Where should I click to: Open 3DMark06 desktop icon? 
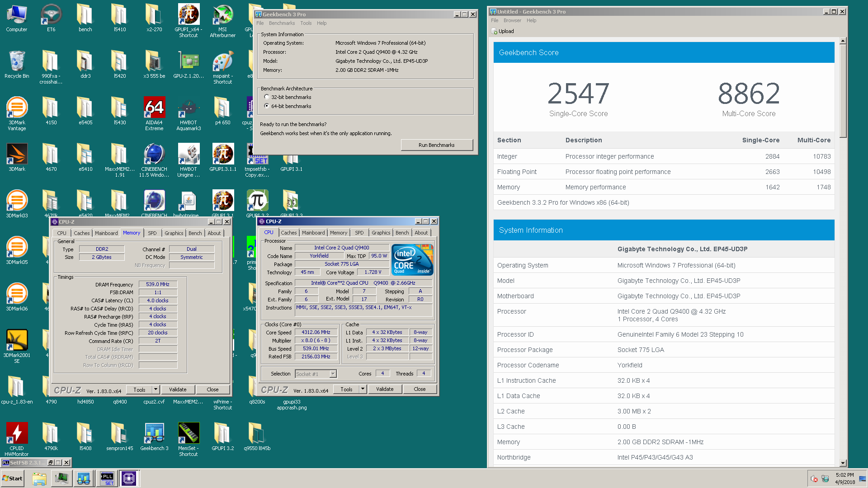point(17,297)
